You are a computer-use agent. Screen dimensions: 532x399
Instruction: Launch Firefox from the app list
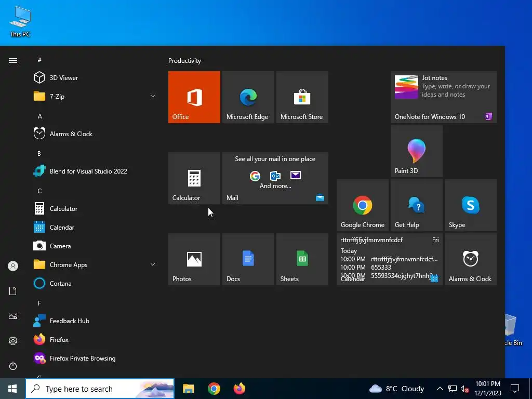[95, 340]
